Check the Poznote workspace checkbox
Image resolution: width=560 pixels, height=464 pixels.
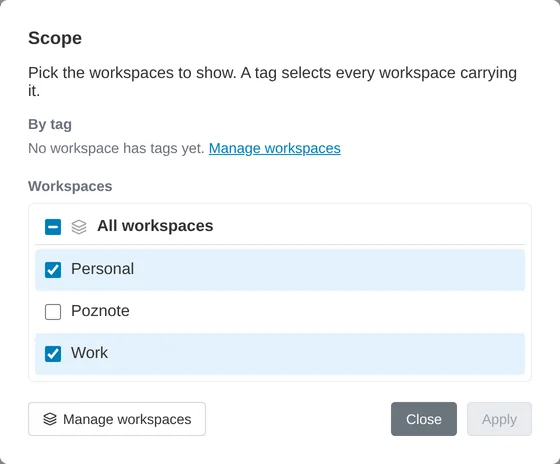pos(53,312)
